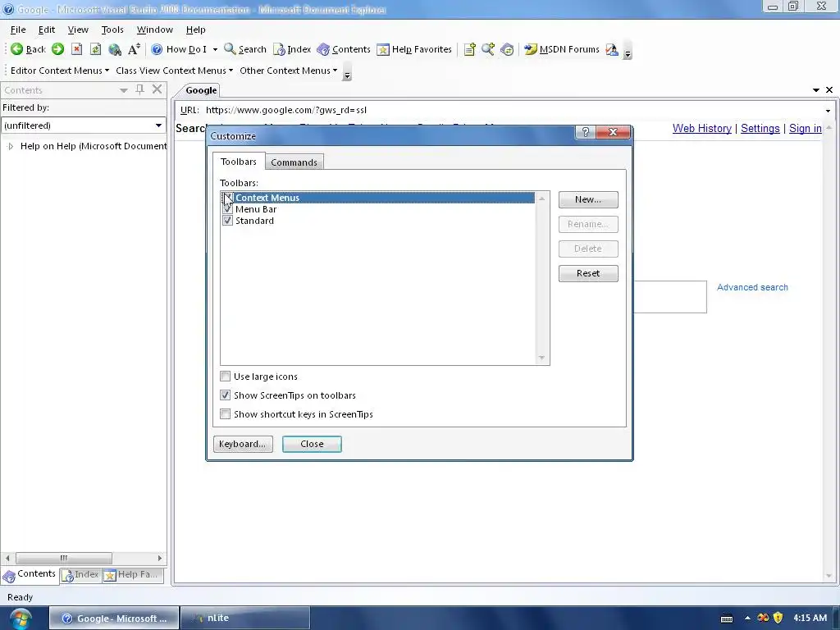The image size is (840, 630).
Task: Click the Stop loading icon
Action: [76, 49]
